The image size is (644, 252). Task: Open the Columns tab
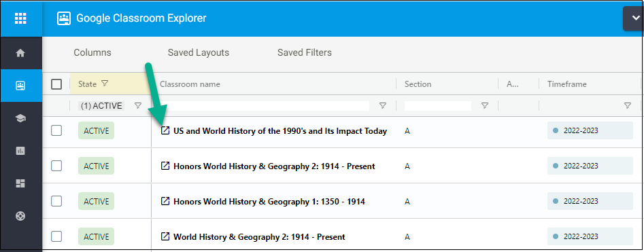(92, 52)
